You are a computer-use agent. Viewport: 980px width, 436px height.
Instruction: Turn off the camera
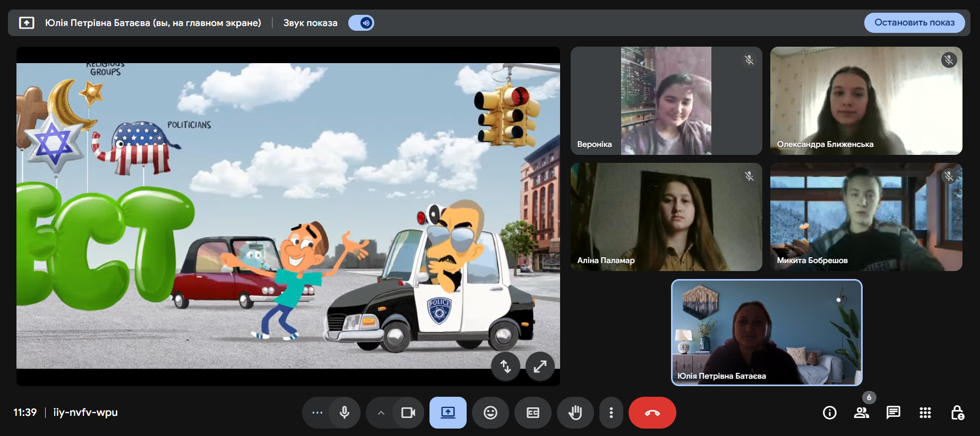coord(408,413)
